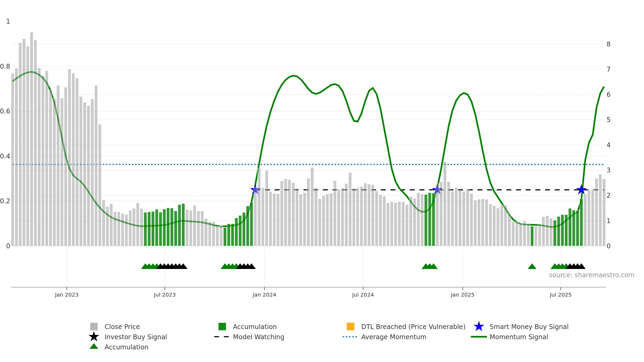Click the 7 right axis value
644x362 pixels.
click(x=609, y=69)
